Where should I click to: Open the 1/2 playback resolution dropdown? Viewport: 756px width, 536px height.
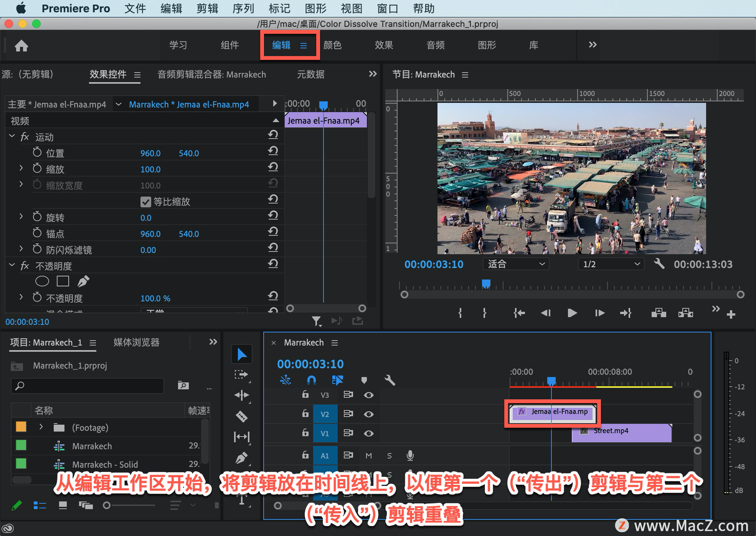point(611,264)
